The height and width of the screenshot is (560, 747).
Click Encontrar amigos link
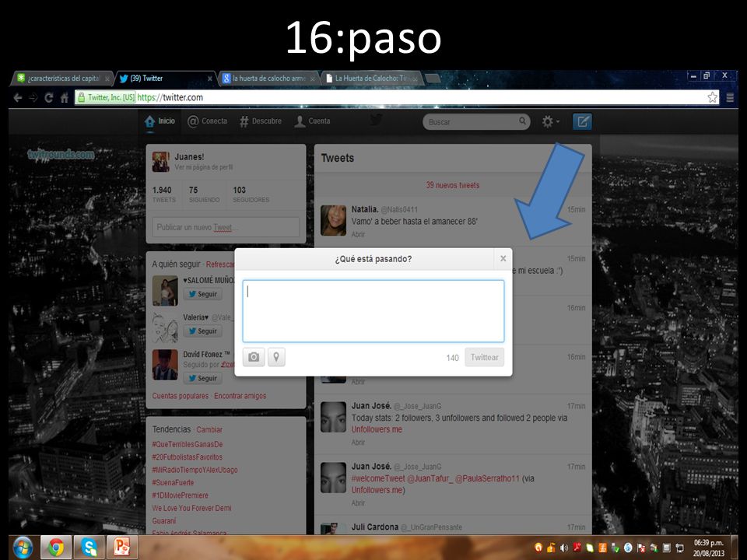pos(240,396)
